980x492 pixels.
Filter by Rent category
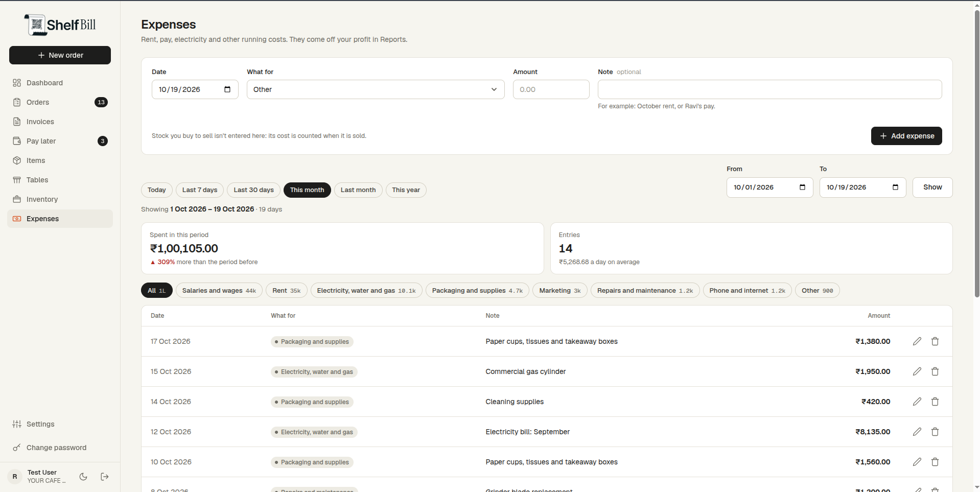287,291
